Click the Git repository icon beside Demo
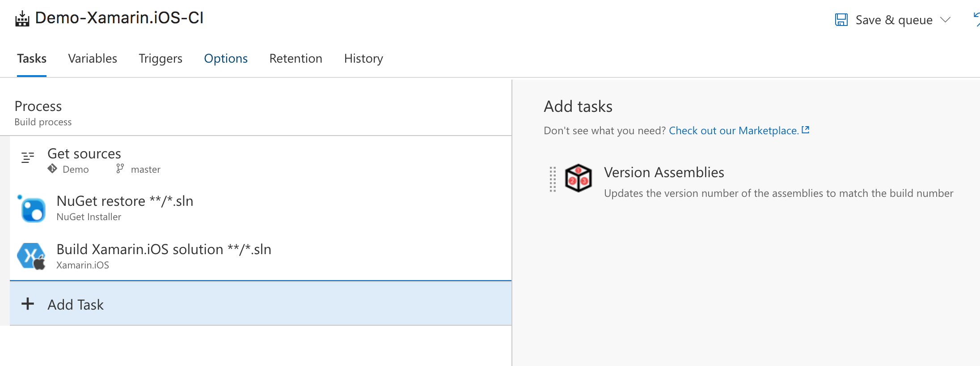 click(x=52, y=169)
